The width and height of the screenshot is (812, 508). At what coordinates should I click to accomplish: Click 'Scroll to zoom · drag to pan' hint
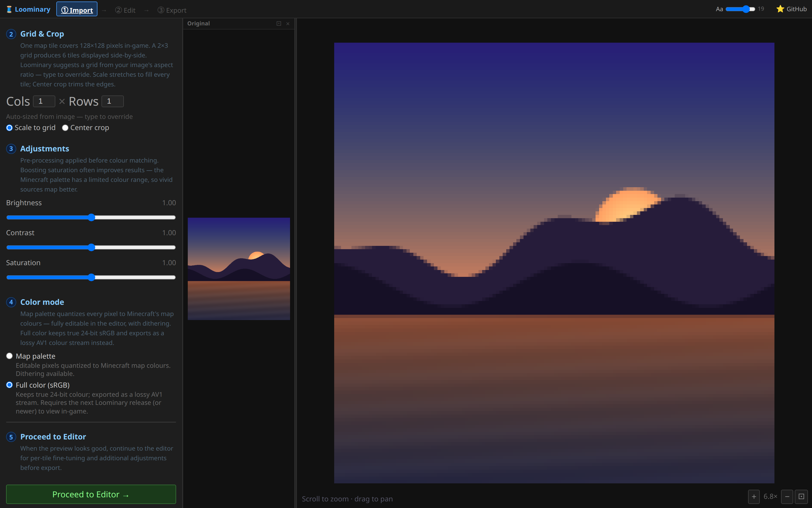pos(347,499)
